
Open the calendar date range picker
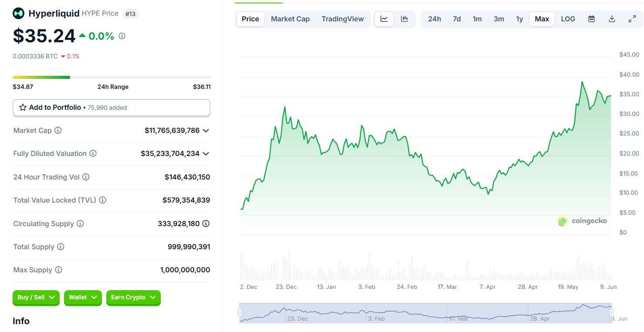pos(591,19)
